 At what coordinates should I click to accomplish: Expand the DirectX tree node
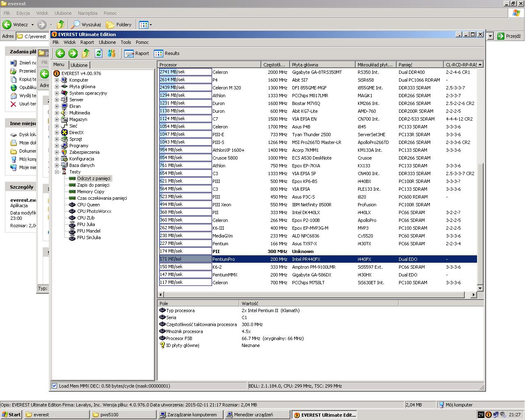[57, 132]
